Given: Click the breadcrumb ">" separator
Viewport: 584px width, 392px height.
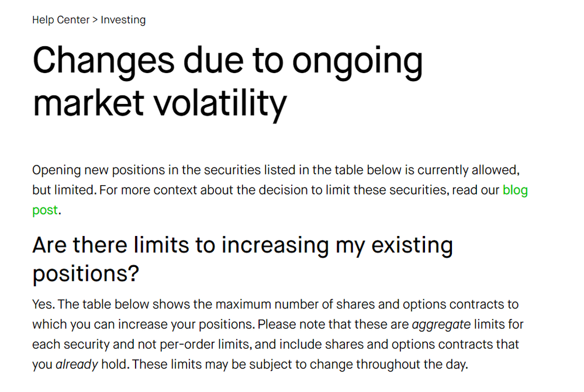Looking at the screenshot, I should [x=95, y=20].
